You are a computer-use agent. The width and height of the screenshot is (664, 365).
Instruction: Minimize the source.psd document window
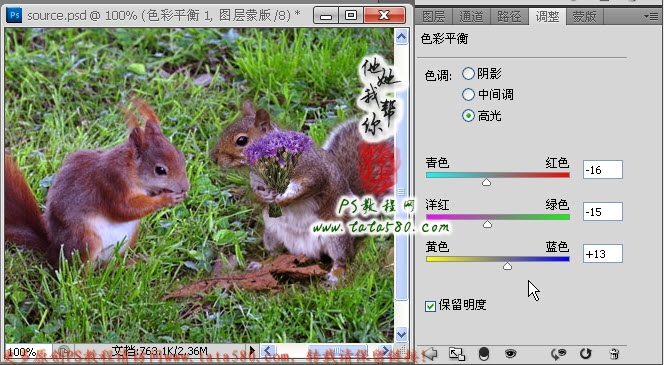click(x=326, y=16)
